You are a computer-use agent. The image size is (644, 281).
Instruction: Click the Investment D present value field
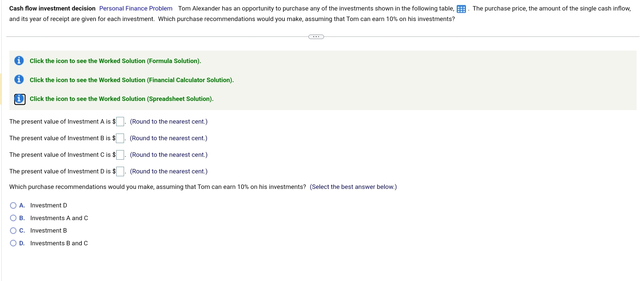pyautogui.click(x=120, y=171)
